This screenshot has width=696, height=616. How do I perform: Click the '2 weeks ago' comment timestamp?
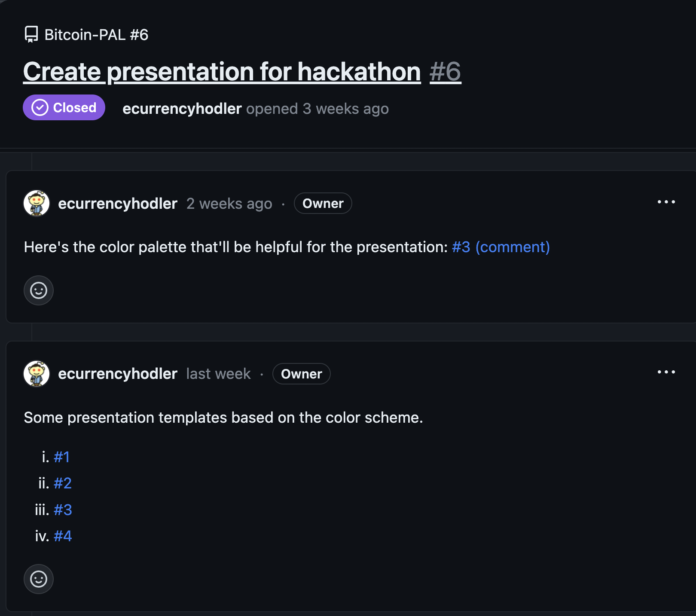[x=229, y=204]
